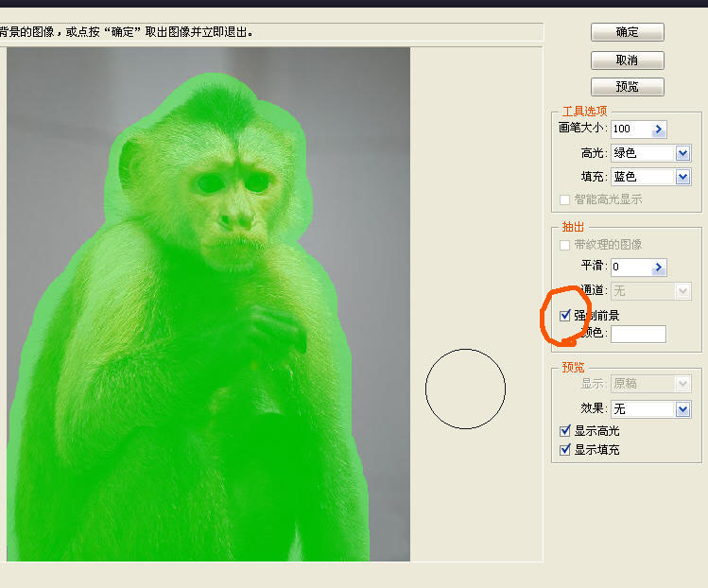
Task: Click the 工具选项 group label
Action: [x=584, y=112]
